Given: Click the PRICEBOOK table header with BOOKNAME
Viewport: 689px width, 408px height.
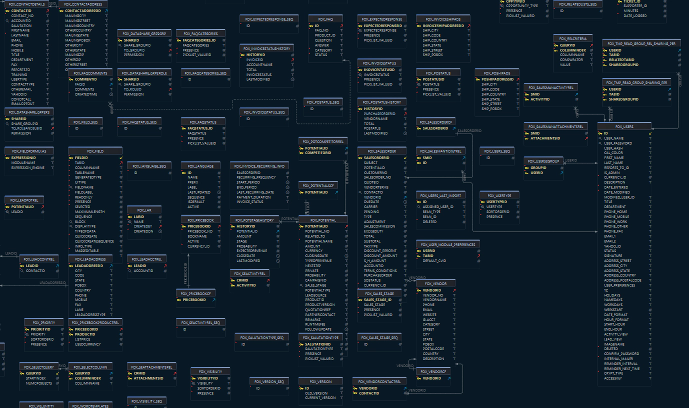Looking at the screenshot, I should [200, 220].
